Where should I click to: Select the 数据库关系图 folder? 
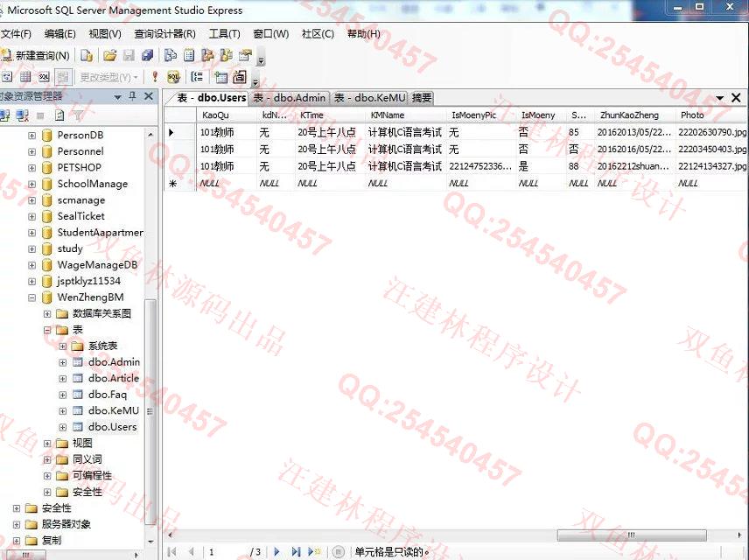(101, 313)
